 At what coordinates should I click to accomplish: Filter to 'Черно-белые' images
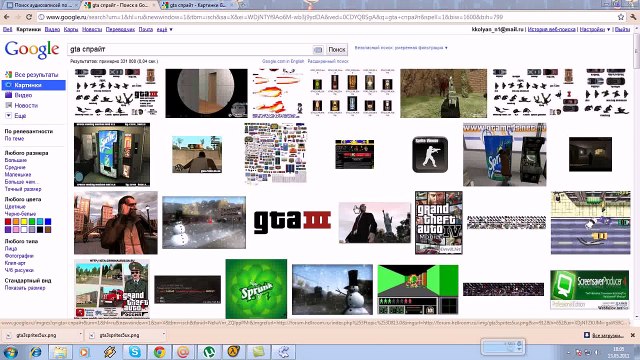pyautogui.click(x=20, y=214)
